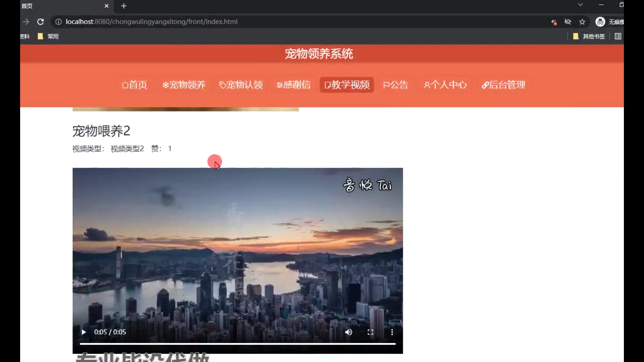View site information icon in address bar
644x362 pixels.
pyautogui.click(x=58, y=22)
